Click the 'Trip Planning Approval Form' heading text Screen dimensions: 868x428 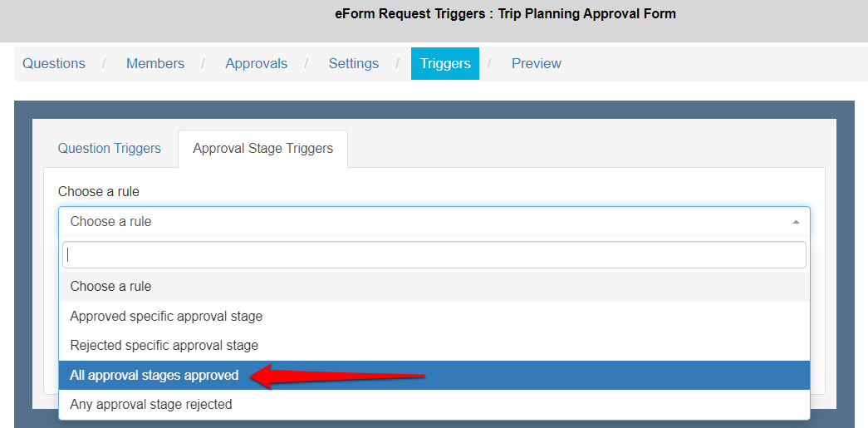click(x=587, y=13)
